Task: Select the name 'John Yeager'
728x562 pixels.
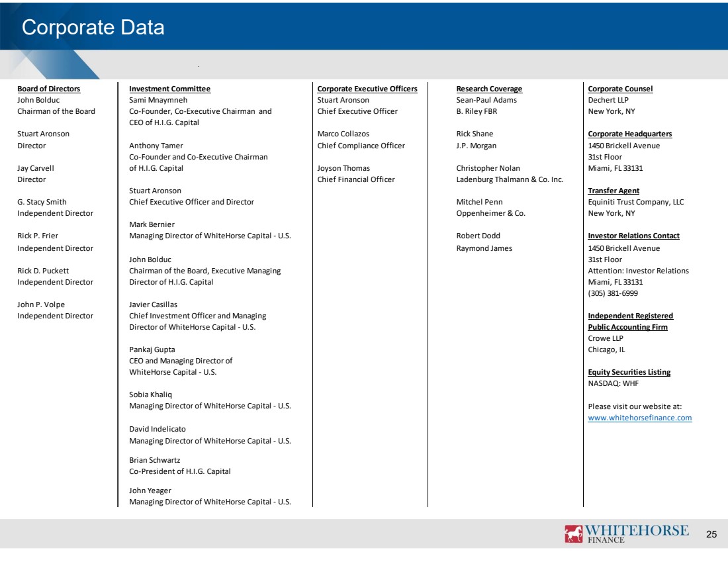Action: pyautogui.click(x=150, y=491)
